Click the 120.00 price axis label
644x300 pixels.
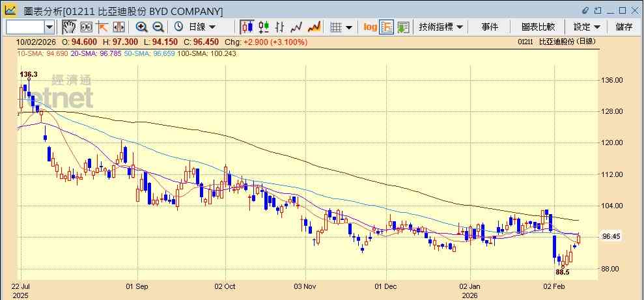(612, 143)
